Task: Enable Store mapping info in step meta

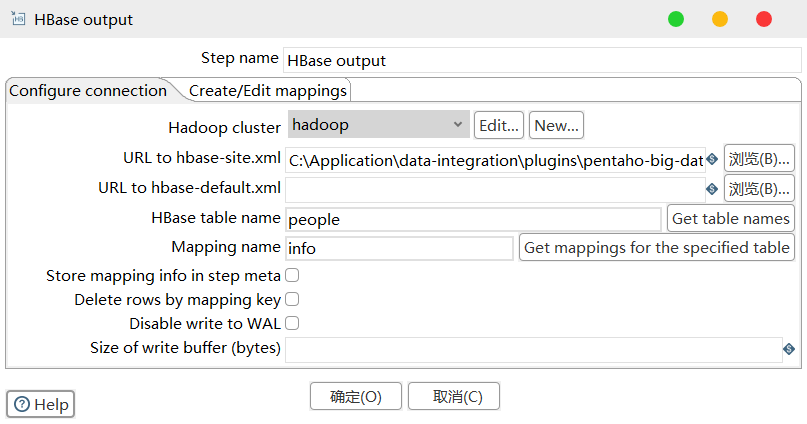Action: point(293,275)
